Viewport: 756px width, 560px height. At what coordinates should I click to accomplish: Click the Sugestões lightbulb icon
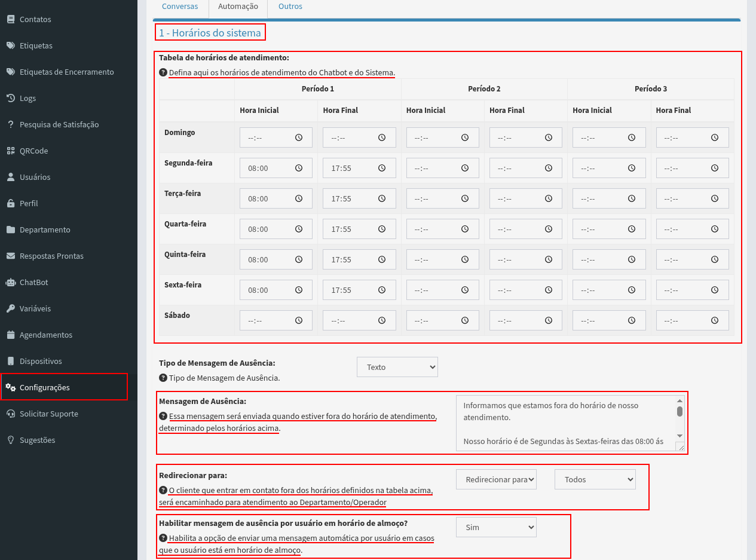click(x=10, y=440)
